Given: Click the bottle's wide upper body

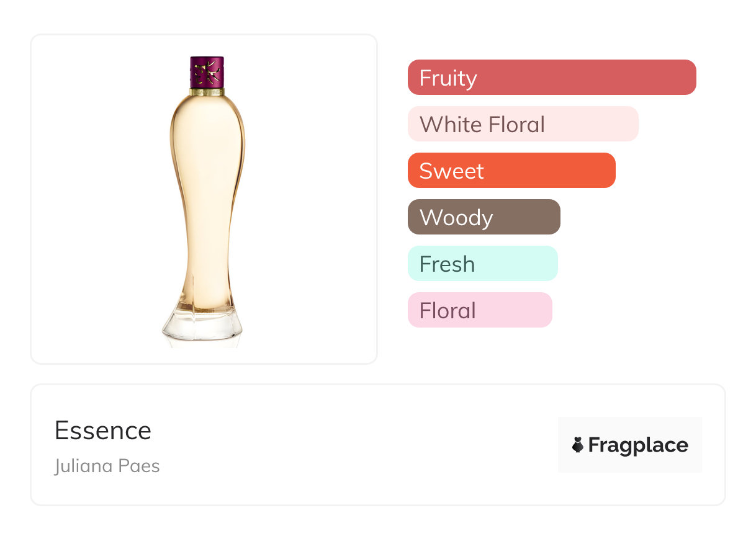Looking at the screenshot, I should point(207,143).
